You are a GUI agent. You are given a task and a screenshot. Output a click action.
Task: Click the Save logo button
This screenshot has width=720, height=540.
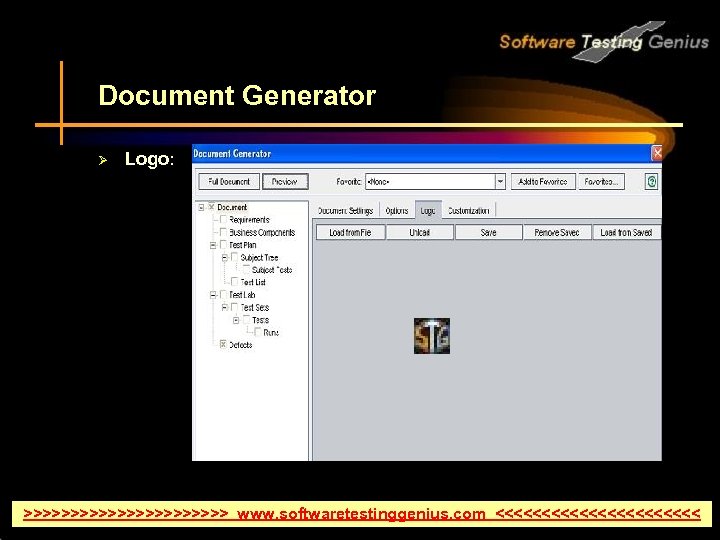click(488, 232)
